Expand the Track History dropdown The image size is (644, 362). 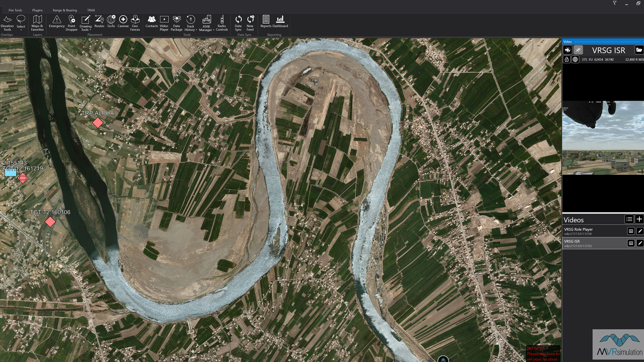[196, 30]
